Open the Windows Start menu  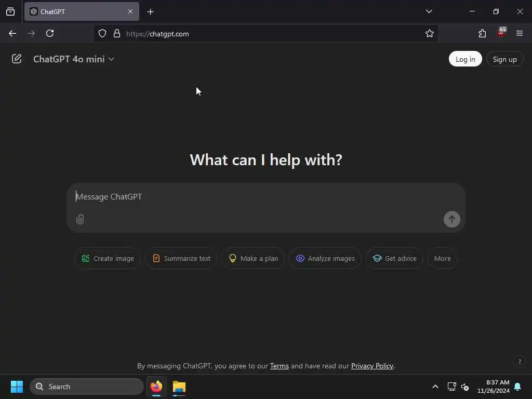click(x=17, y=387)
